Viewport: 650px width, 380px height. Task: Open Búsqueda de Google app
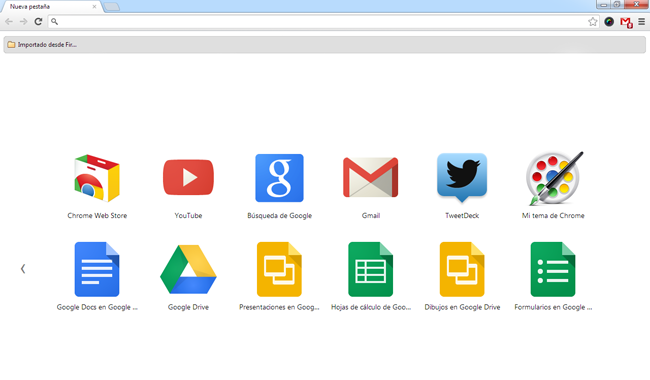[x=279, y=178]
